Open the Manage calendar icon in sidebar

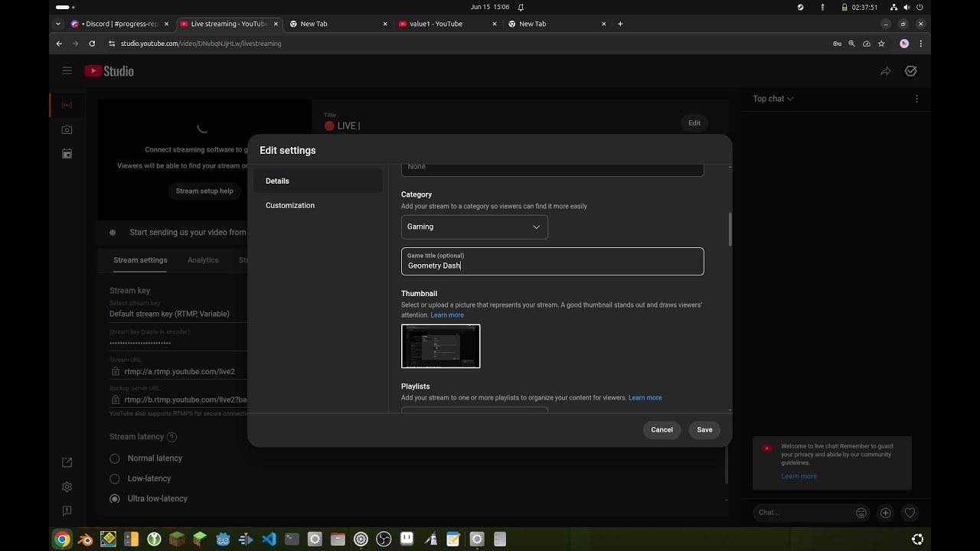tap(67, 154)
